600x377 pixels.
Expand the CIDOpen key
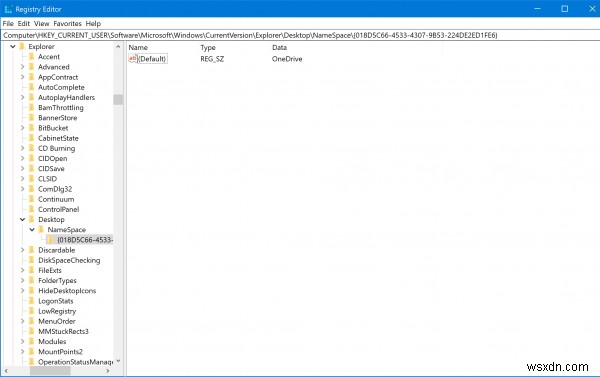coord(22,158)
